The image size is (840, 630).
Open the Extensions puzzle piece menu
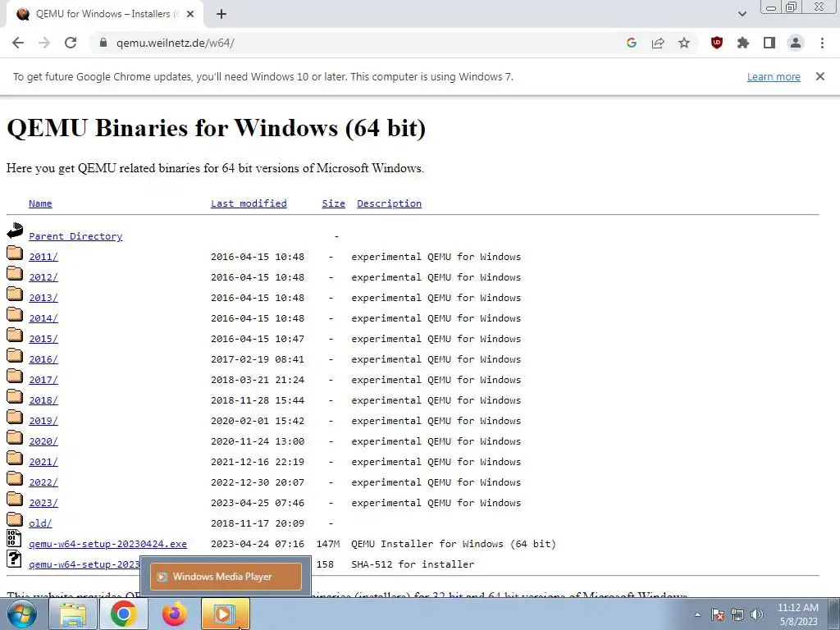point(743,43)
